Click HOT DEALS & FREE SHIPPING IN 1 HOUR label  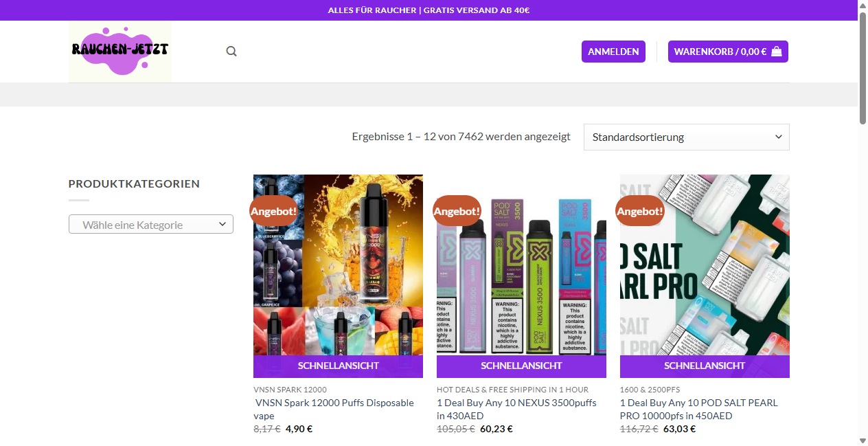512,390
